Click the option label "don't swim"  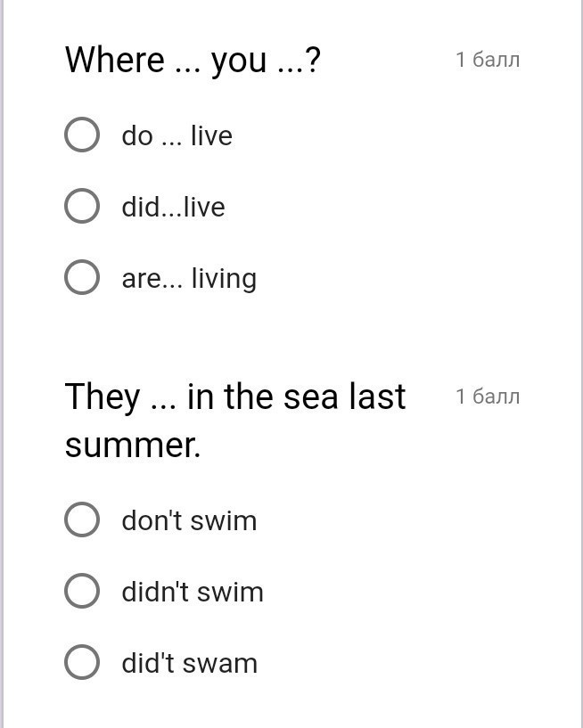[x=188, y=520]
